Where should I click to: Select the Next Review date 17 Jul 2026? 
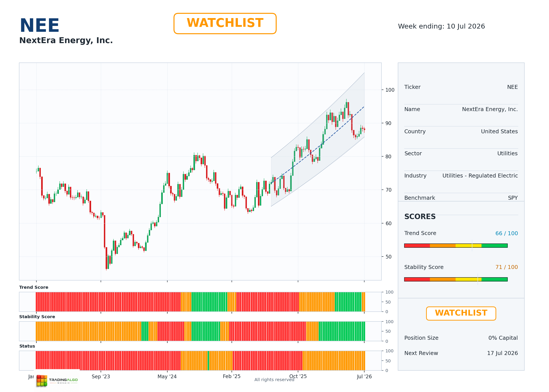(502, 353)
